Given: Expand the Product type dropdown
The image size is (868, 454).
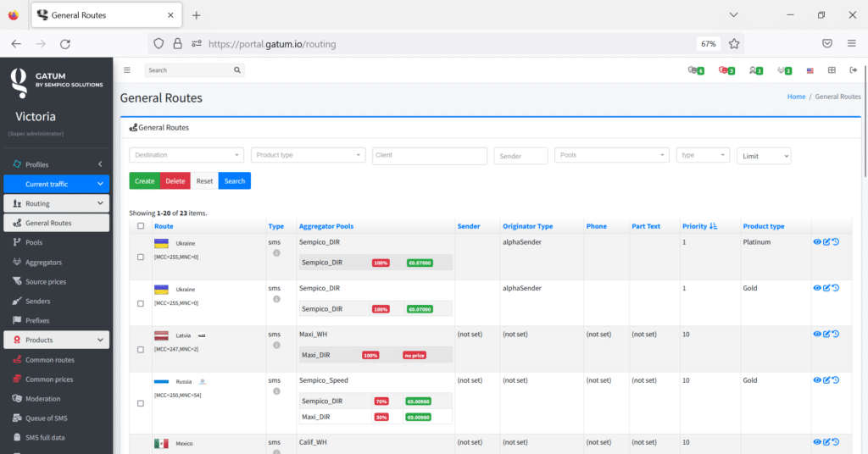Looking at the screenshot, I should click(309, 155).
